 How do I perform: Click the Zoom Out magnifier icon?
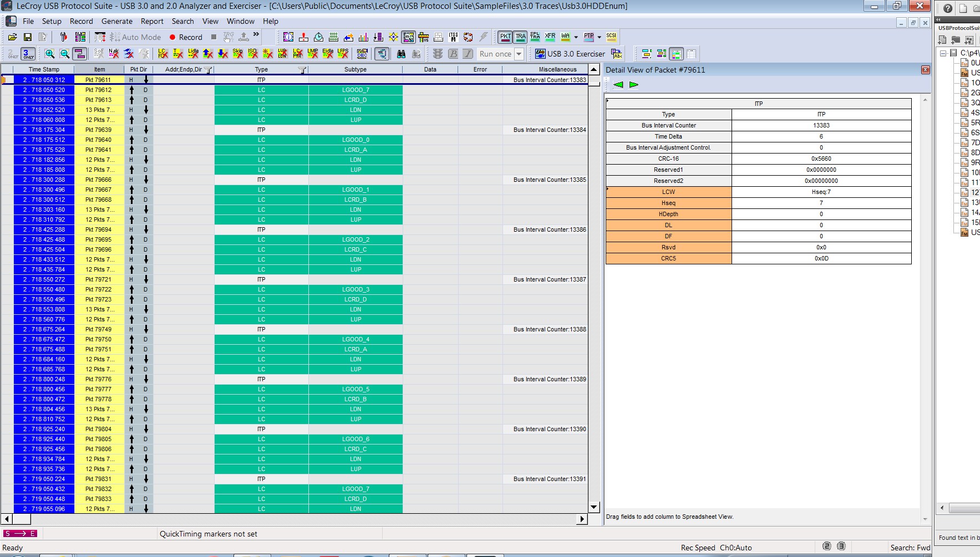pyautogui.click(x=64, y=54)
